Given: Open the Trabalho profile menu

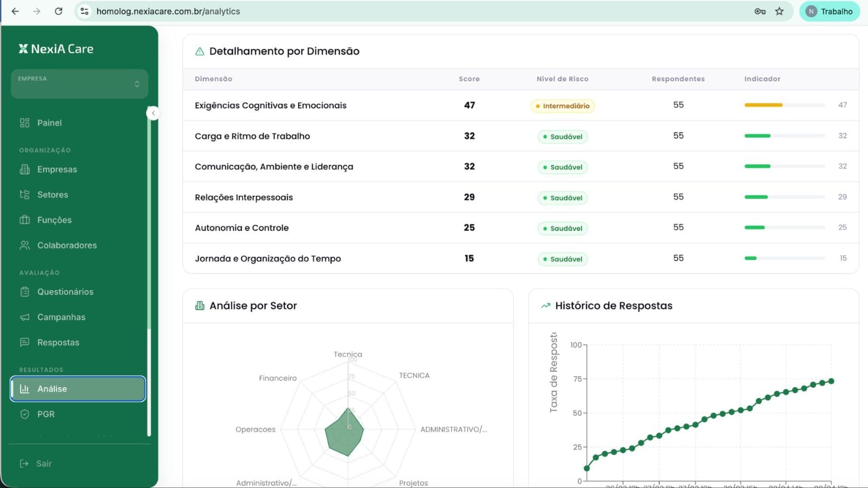Looking at the screenshot, I should point(829,11).
